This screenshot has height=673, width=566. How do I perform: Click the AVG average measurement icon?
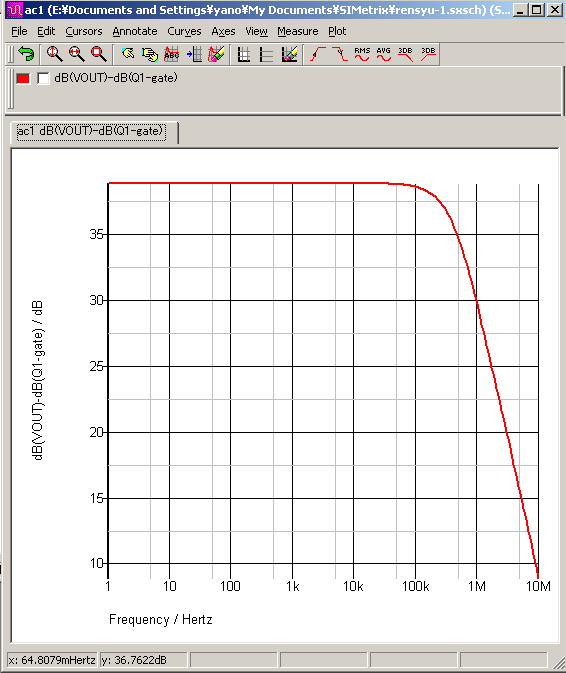pyautogui.click(x=384, y=55)
